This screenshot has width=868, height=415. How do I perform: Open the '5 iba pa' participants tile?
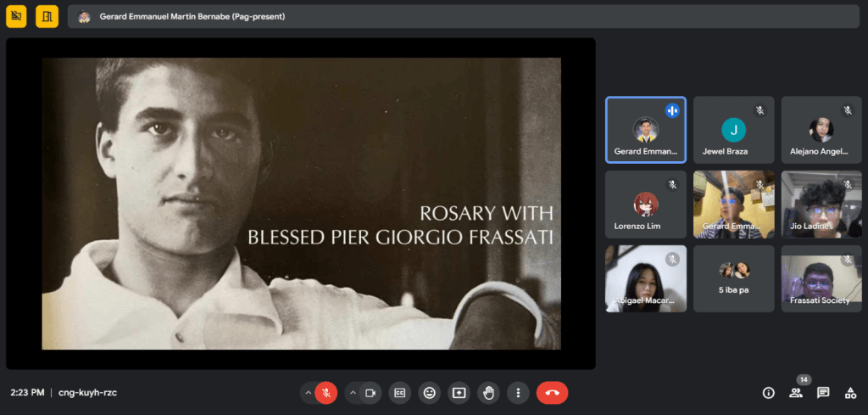733,278
